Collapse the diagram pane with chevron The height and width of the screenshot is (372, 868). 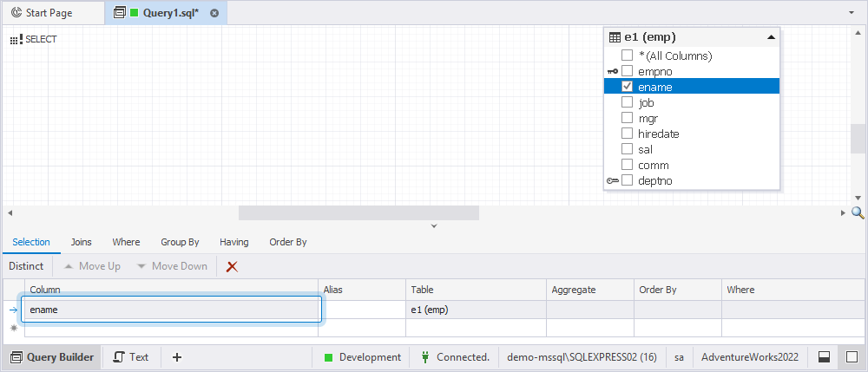[x=434, y=226]
